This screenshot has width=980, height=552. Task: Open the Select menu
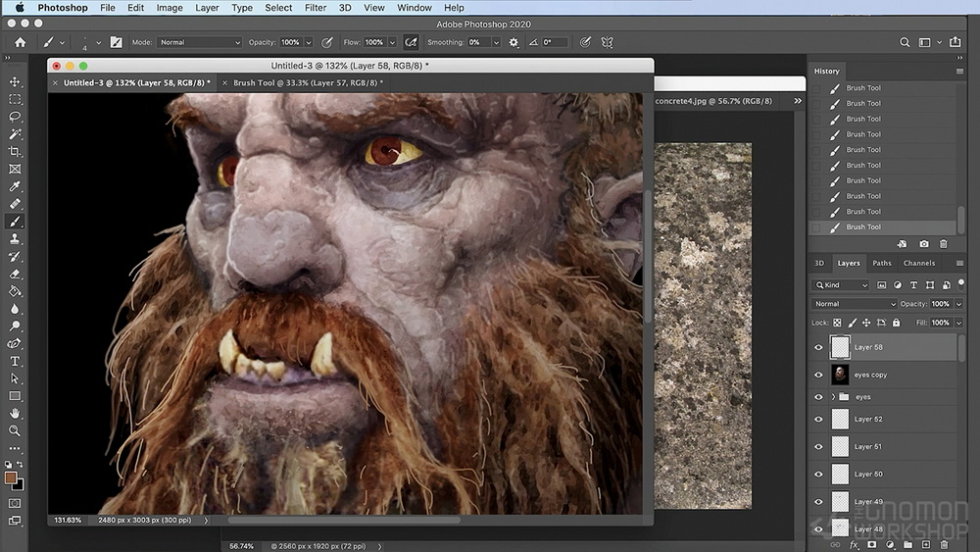[x=278, y=8]
